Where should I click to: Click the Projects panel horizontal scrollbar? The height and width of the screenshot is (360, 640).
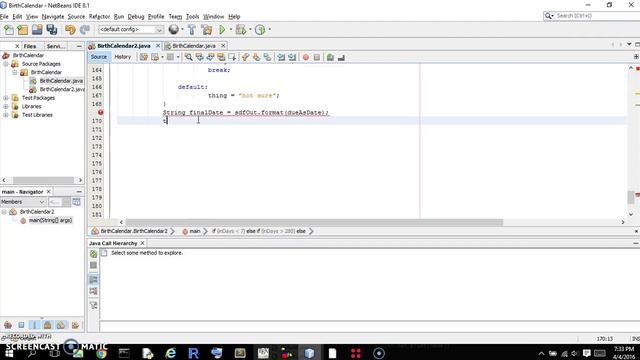(43, 180)
